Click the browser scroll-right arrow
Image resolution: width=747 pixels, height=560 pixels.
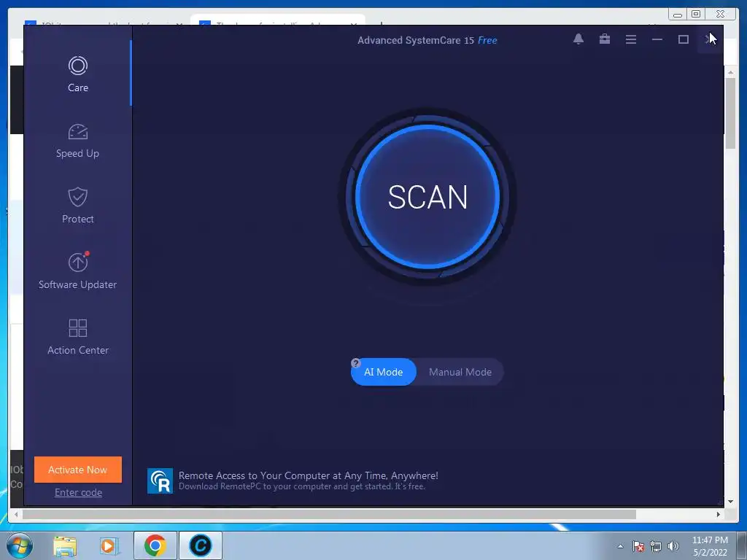pyautogui.click(x=719, y=514)
